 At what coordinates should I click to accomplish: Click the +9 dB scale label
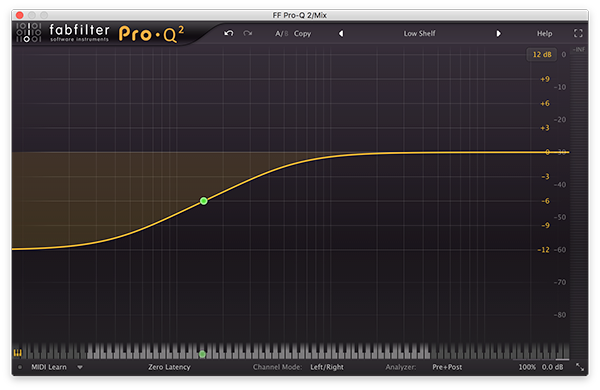[x=545, y=79]
